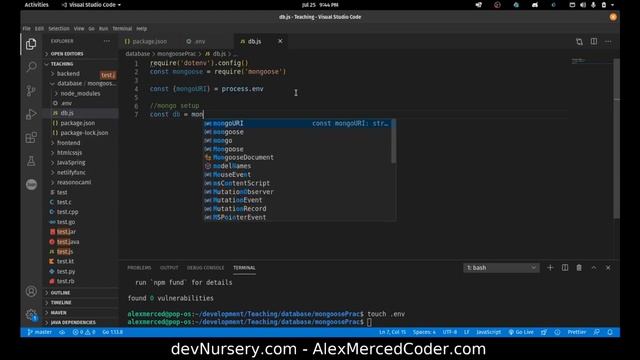Maximize terminal panel with up chevron
The height and width of the screenshot is (360, 640).
pos(594,268)
